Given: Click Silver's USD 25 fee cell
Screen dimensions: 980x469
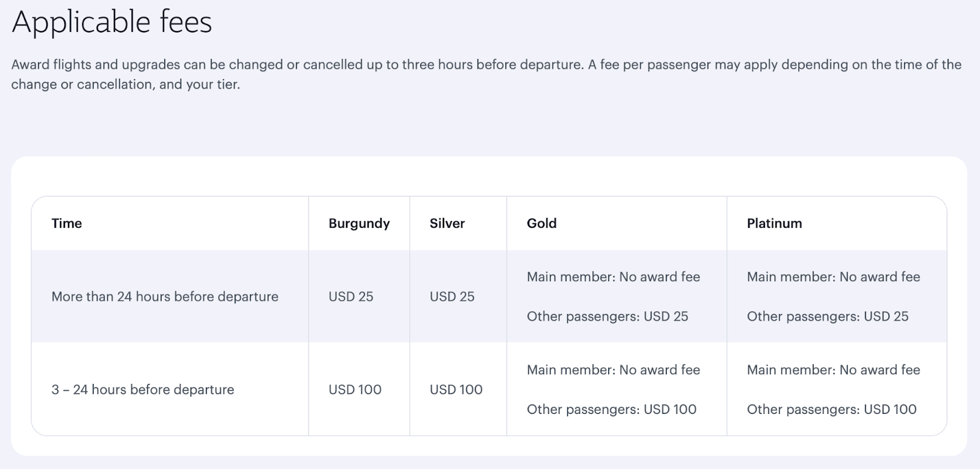Looking at the screenshot, I should 452,297.
